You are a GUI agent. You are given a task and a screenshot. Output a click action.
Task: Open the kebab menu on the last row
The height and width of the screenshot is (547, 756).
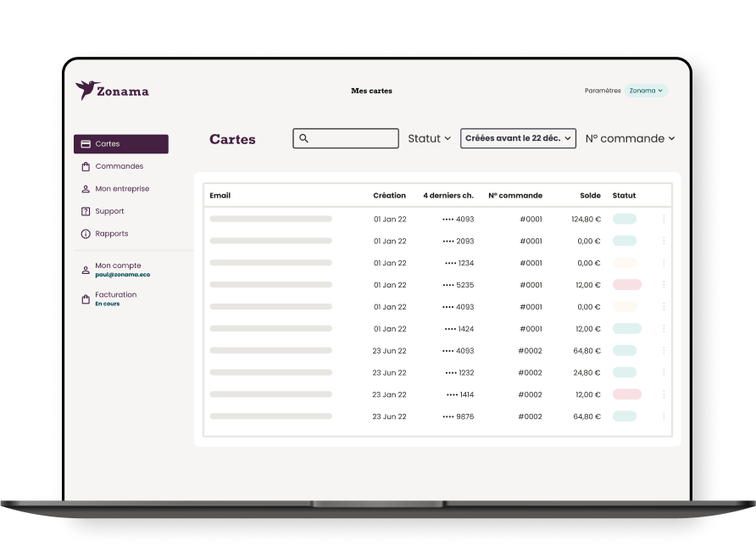coord(663,416)
